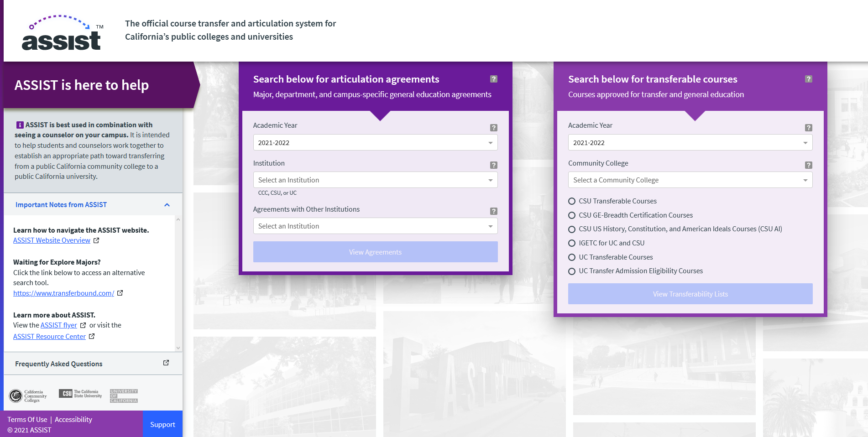
Task: Click Important Notes from ASSIST heading
Action: pyautogui.click(x=61, y=205)
